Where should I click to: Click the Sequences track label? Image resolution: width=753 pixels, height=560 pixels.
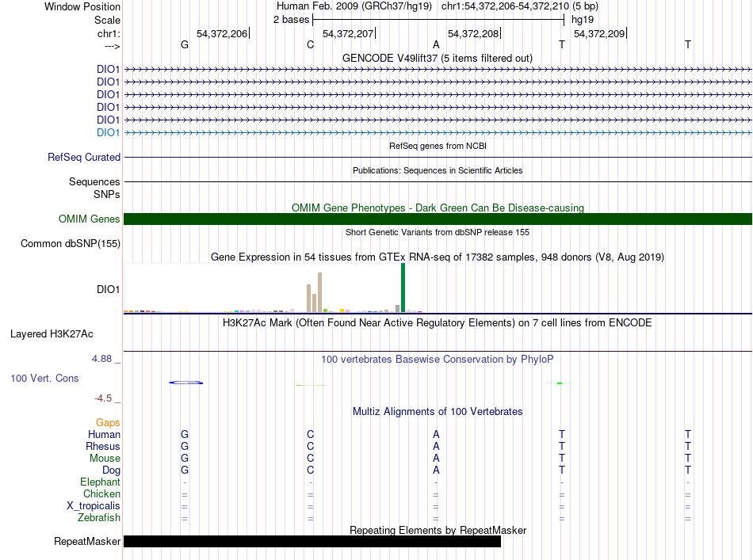(x=94, y=182)
